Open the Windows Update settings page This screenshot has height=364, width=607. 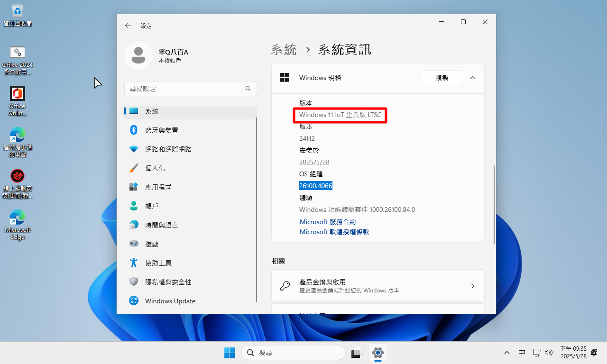(190, 301)
